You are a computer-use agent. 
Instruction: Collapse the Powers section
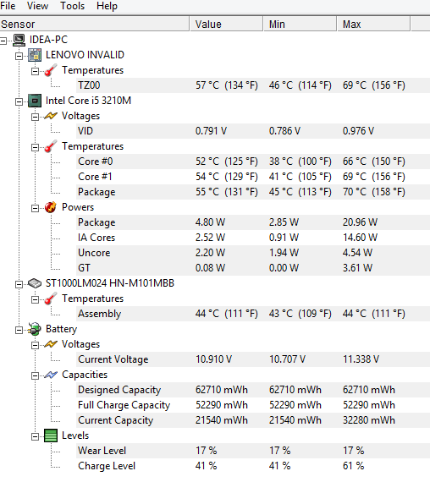click(35, 208)
